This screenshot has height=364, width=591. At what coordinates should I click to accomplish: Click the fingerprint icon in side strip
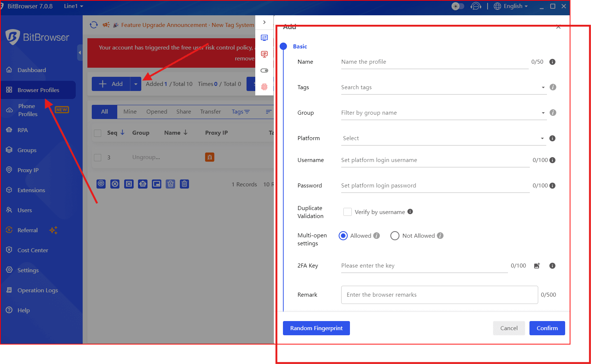(264, 87)
